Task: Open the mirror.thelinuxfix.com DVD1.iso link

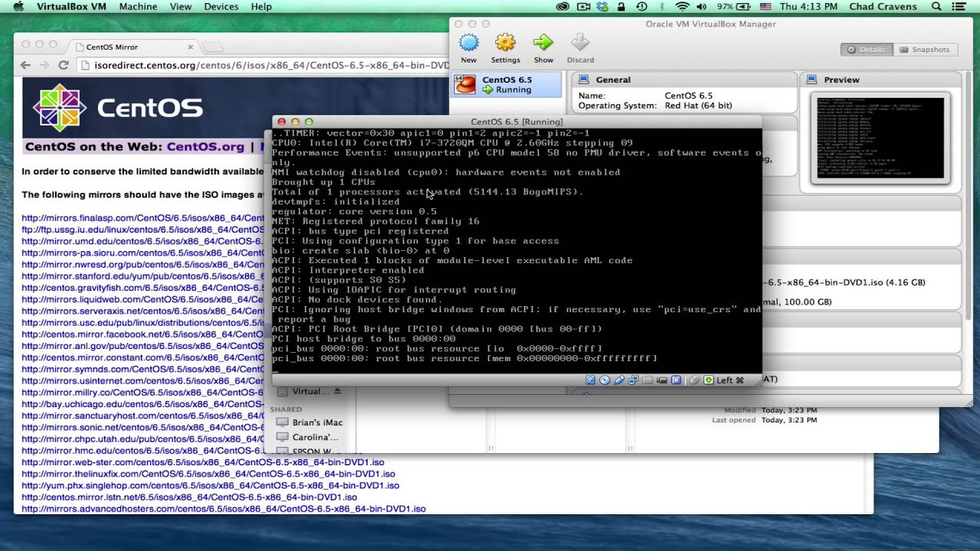Action: point(208,474)
